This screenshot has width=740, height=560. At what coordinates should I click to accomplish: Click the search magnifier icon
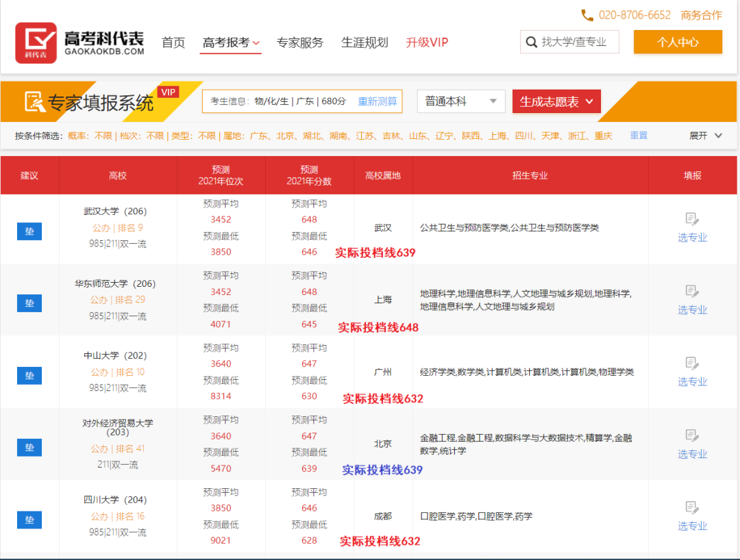tap(532, 42)
